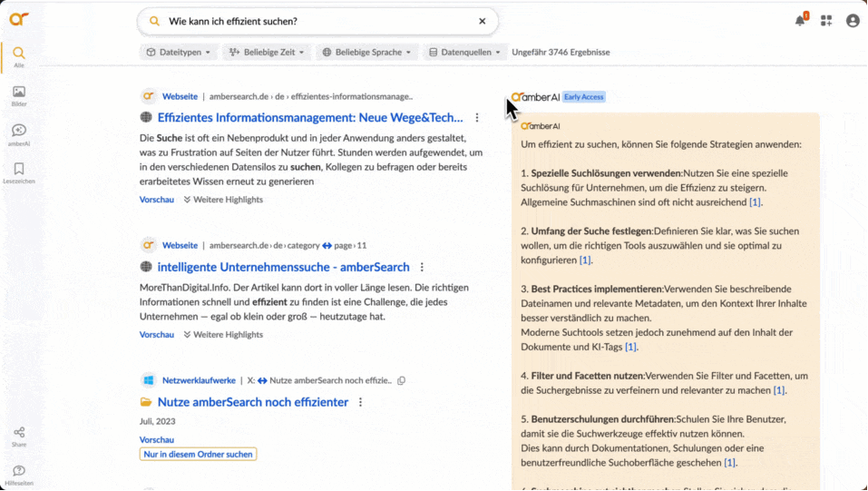This screenshot has height=491, width=868.
Task: Open Lesezeichen bookmarks in sidebar
Action: tap(19, 172)
